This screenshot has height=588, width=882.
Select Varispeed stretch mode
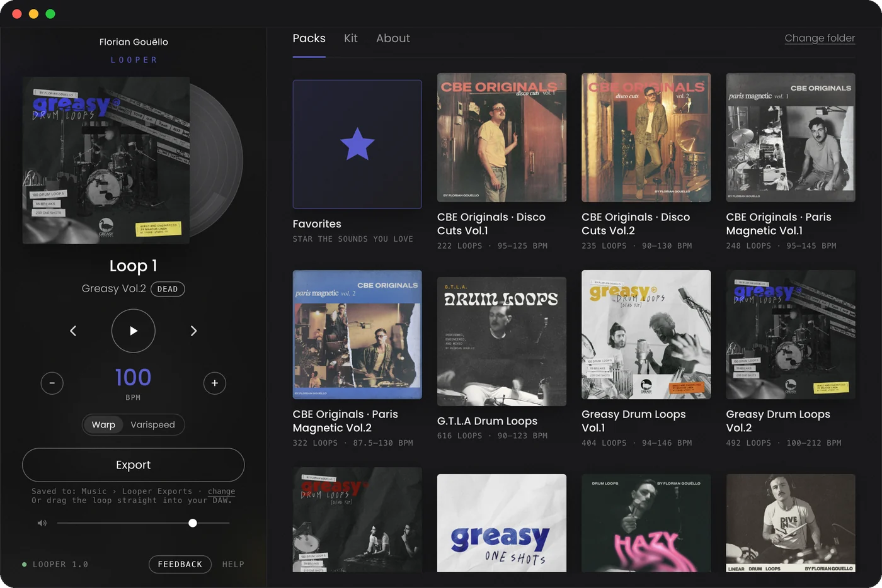click(152, 425)
